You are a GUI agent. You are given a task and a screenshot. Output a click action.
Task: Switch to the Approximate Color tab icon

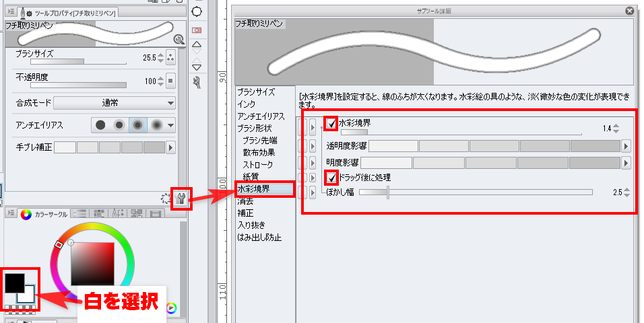coord(136,213)
